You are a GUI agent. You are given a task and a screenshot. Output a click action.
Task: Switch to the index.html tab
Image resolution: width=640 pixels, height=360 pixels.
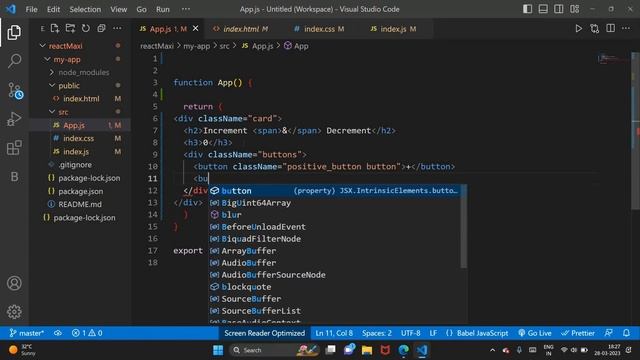point(241,29)
